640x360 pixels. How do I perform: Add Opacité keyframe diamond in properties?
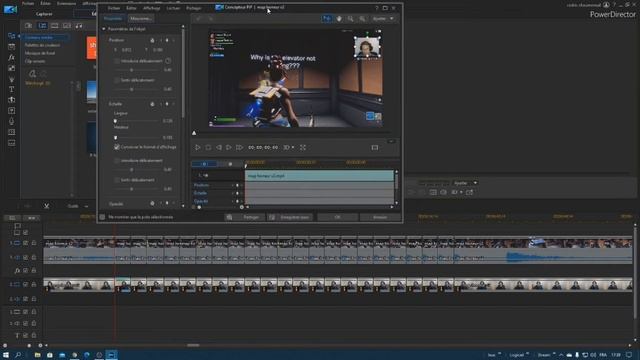point(167,203)
